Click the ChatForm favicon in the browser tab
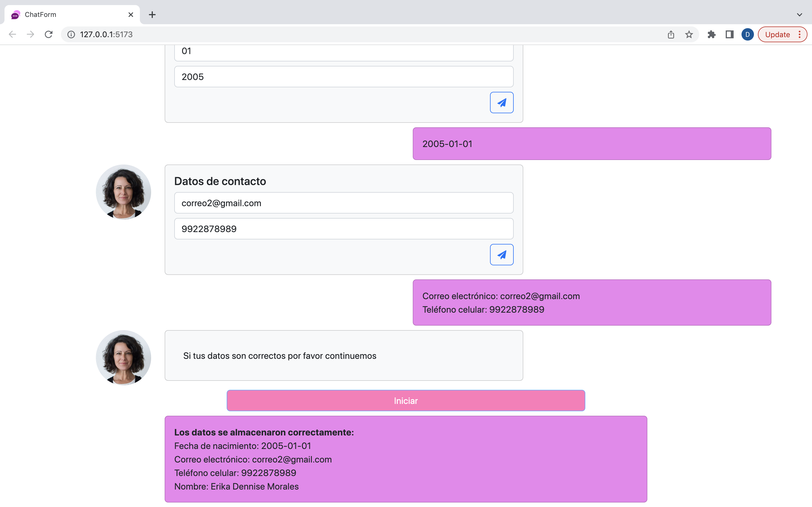This screenshot has height=507, width=812. coord(15,14)
